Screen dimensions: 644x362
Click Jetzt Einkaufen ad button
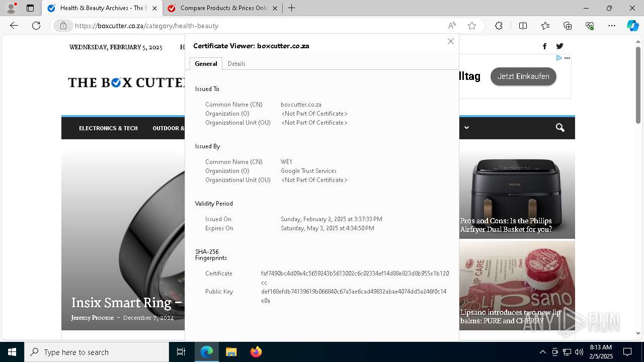(x=523, y=76)
